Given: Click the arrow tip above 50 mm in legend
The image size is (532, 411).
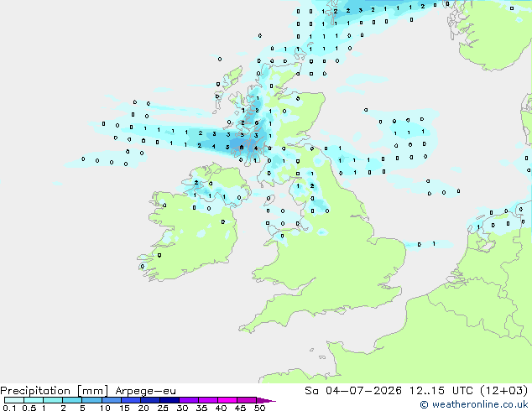Looking at the screenshot, I should tap(266, 400).
